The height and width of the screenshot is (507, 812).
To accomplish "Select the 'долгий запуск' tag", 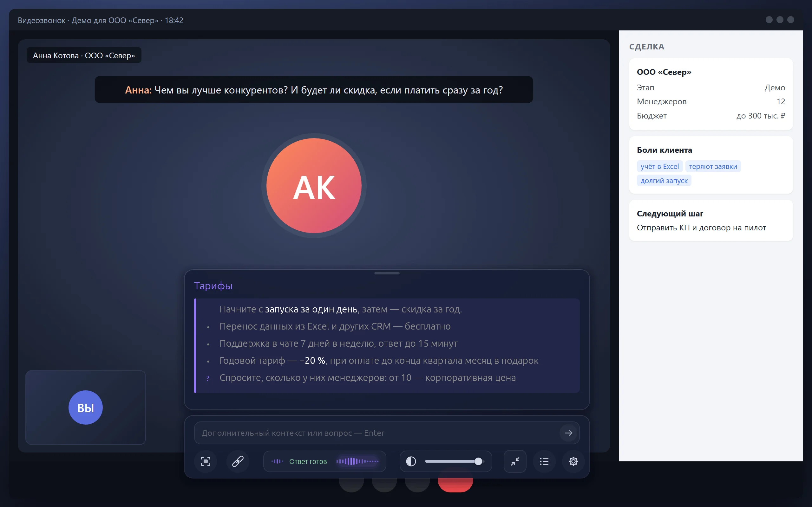I will (x=664, y=180).
